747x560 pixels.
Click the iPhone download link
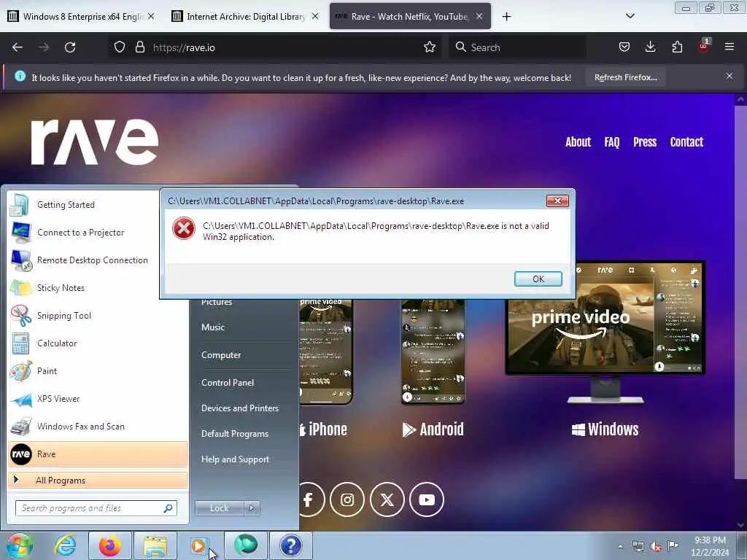pos(323,429)
